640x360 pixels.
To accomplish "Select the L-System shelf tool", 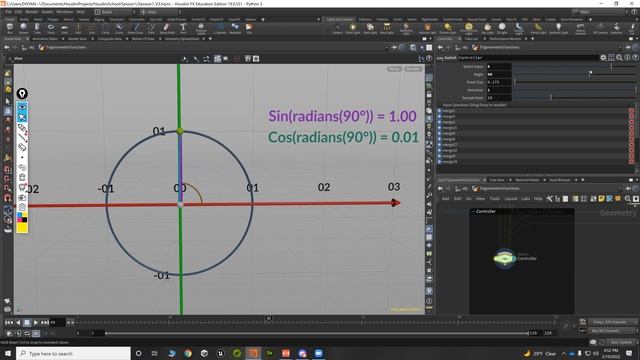I will tap(220, 28).
